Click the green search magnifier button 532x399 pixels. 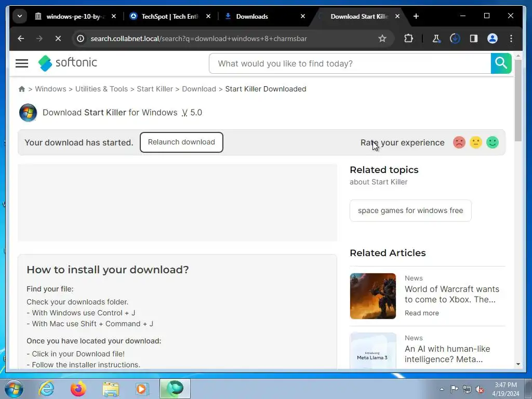(501, 63)
